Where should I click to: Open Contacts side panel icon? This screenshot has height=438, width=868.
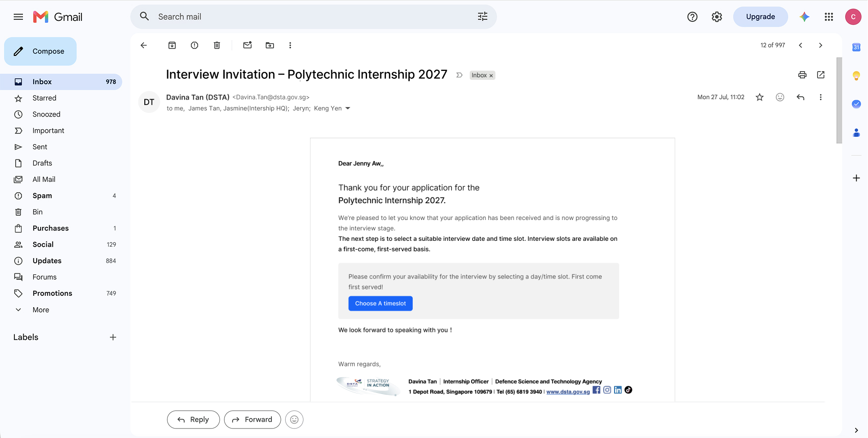856,133
